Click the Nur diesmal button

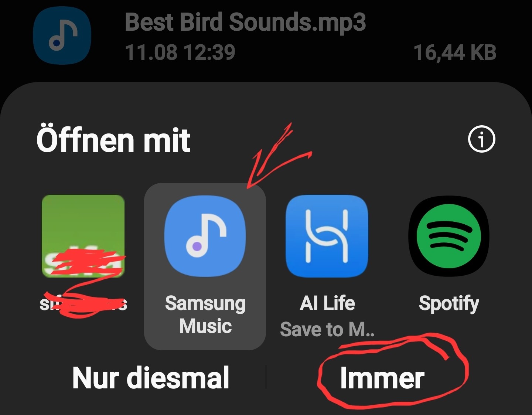pyautogui.click(x=151, y=378)
